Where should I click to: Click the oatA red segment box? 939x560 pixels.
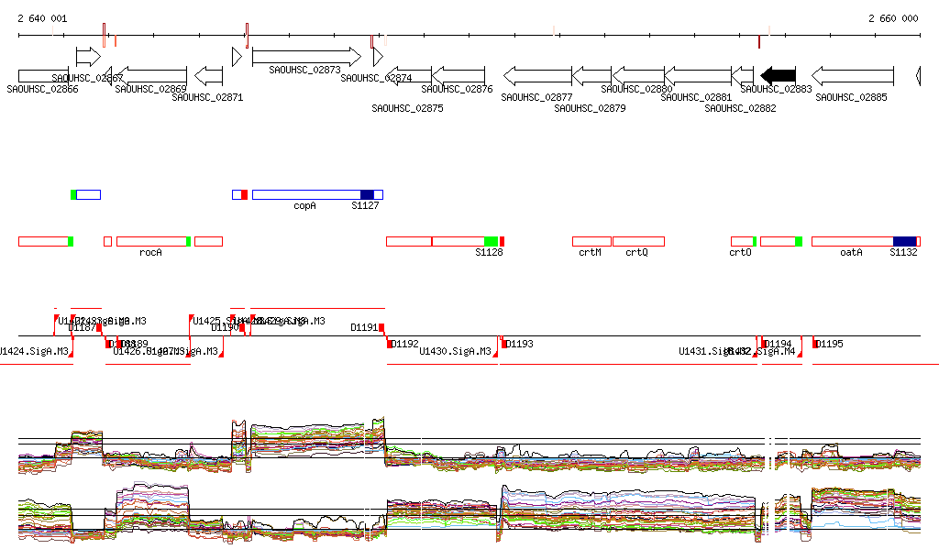tap(853, 242)
